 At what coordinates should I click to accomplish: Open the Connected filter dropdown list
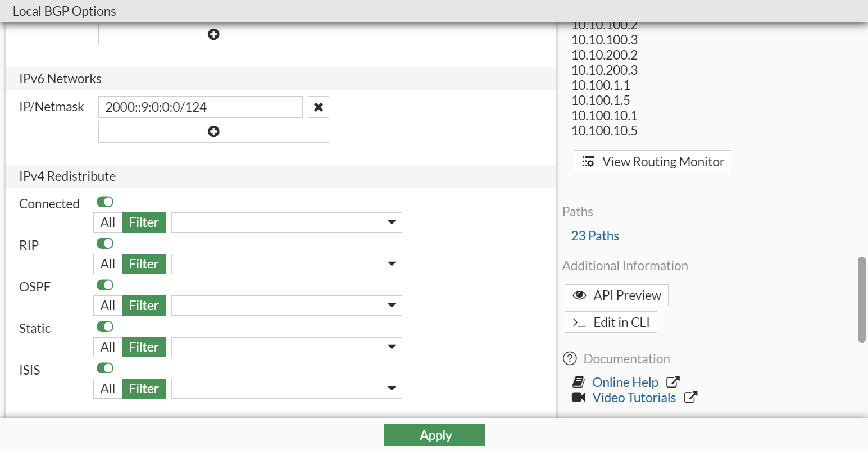click(392, 222)
